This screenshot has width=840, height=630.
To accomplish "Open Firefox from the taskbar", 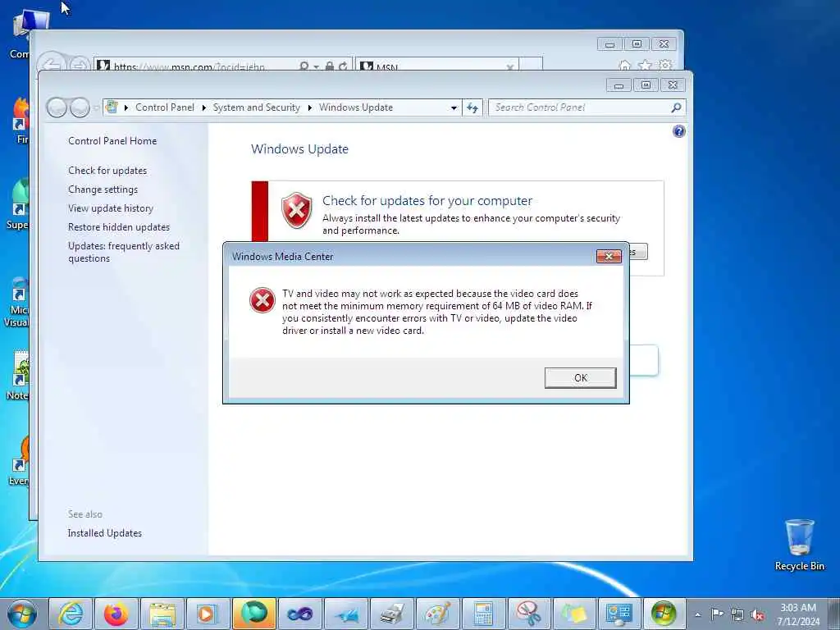I will pyautogui.click(x=116, y=614).
